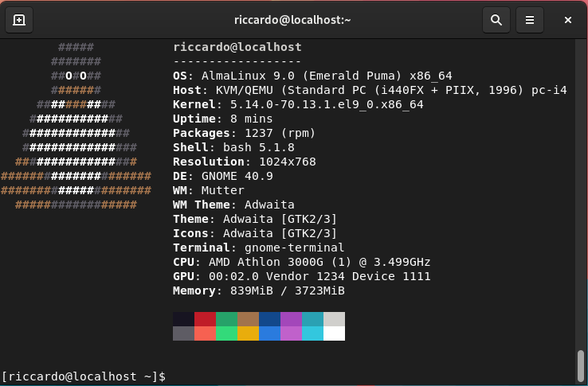Close the terminal window
Image resolution: width=588 pixels, height=386 pixels.
pos(568,20)
